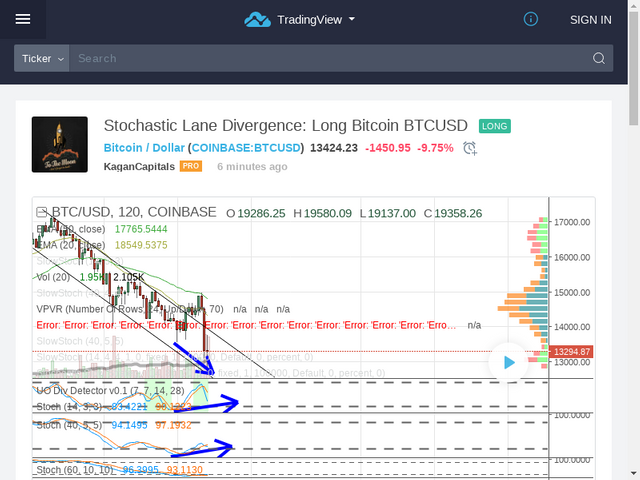Screen dimensions: 640x480
Task: Click the Stoch (60, 10, 10) label
Action: (x=75, y=470)
